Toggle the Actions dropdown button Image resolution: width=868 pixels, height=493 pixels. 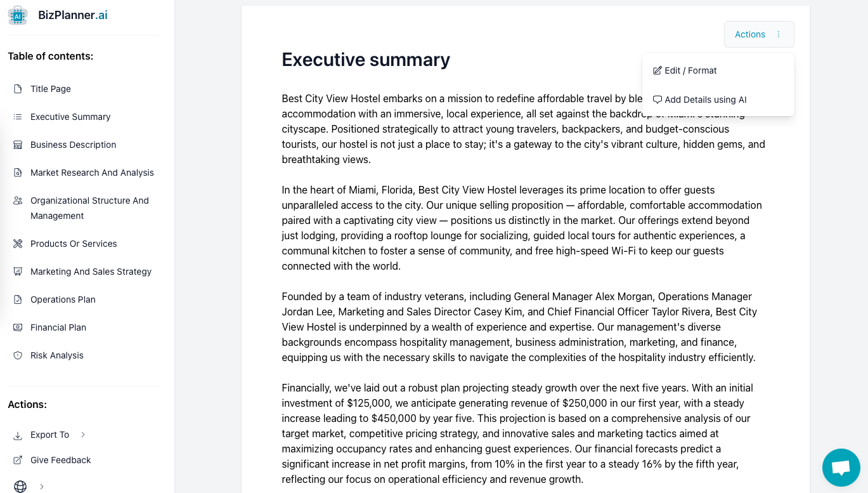click(x=758, y=34)
